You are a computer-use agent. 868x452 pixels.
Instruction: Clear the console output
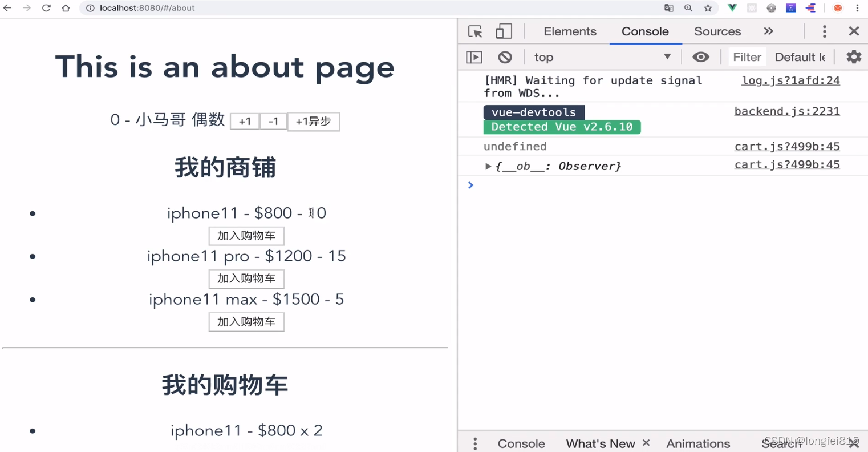505,57
